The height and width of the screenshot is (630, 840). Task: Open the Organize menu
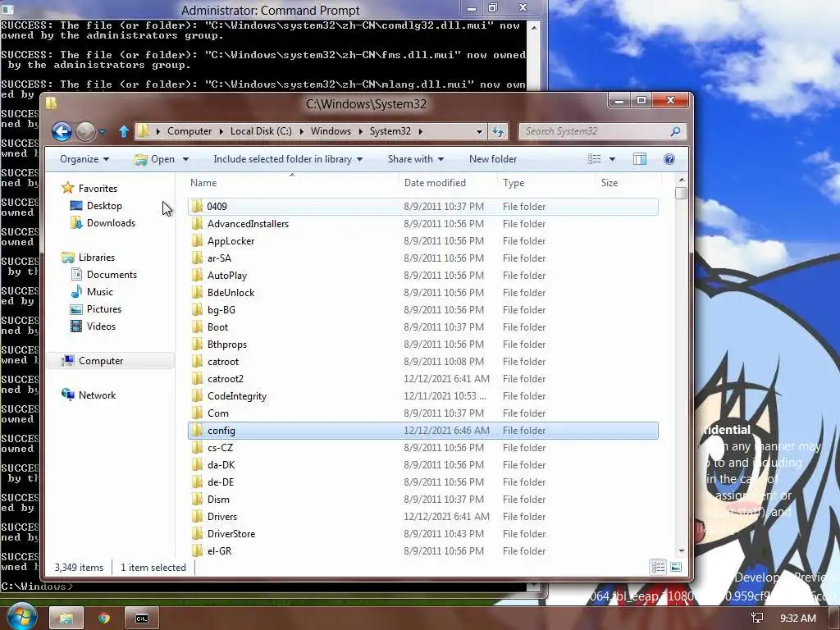[84, 159]
